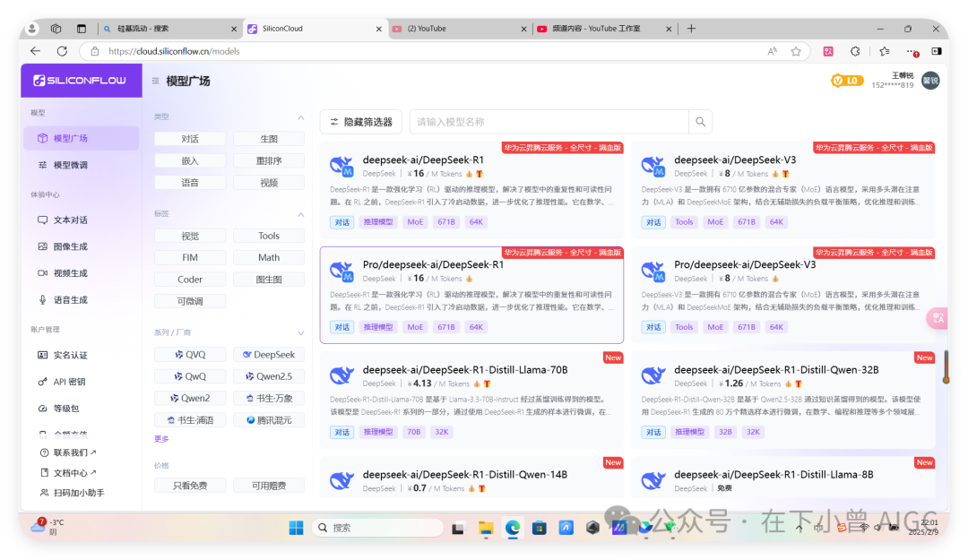This screenshot has width=968, height=560.
Task: Click the DeepSeek whale icon on DeepSeek-R1-Distill-Qwen-32B
Action: (x=653, y=375)
